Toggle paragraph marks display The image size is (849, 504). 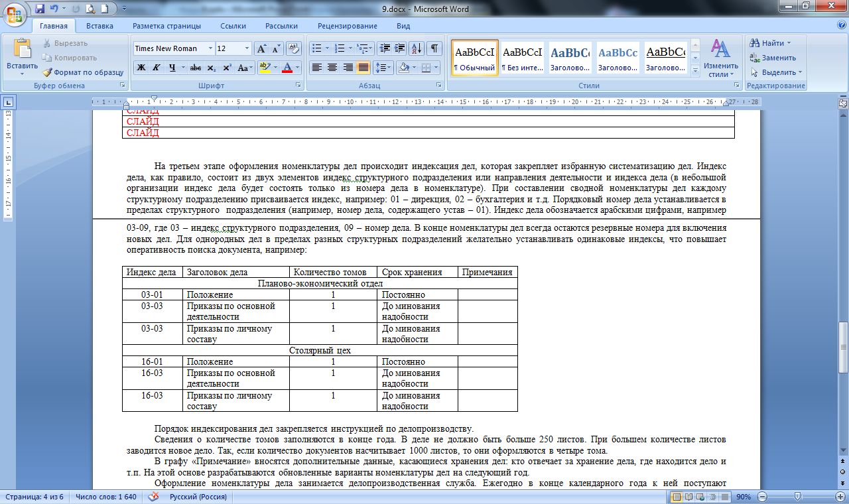(434, 48)
